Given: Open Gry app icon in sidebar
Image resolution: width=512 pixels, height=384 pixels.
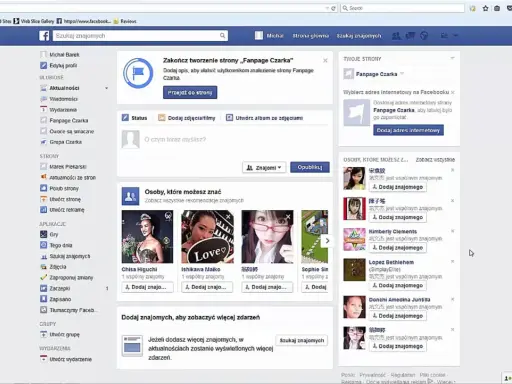Looking at the screenshot, I should [x=43, y=234].
